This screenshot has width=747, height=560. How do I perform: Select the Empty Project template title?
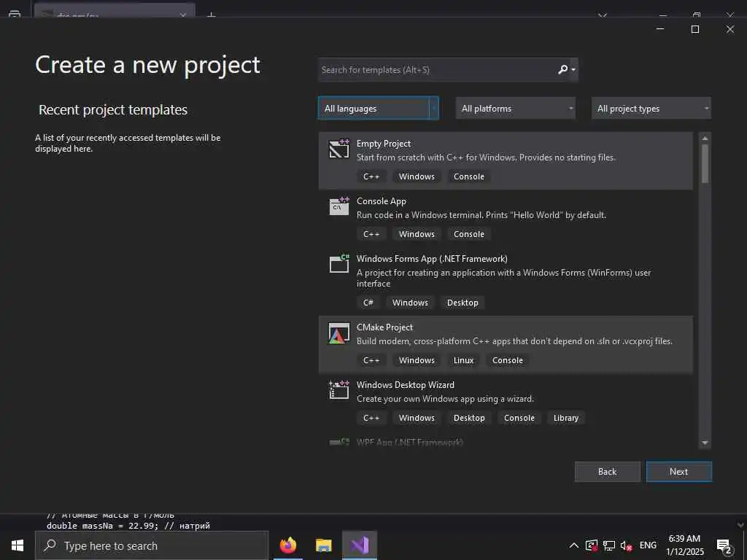tap(384, 144)
